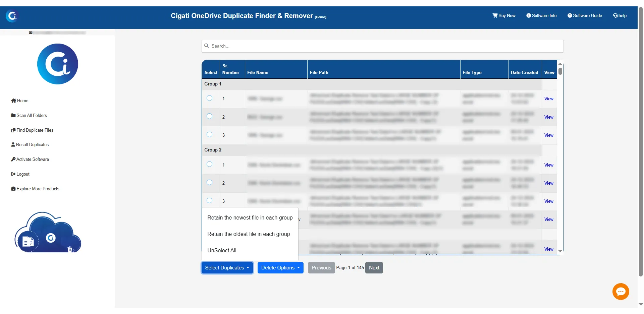
Task: Open the Software Guide
Action: [x=585, y=16]
